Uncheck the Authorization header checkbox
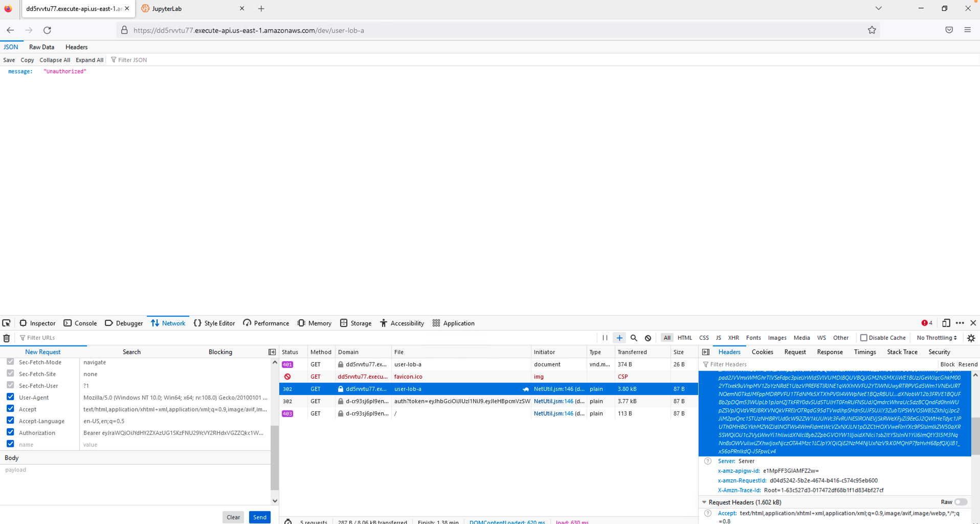This screenshot has width=980, height=524. [x=10, y=432]
